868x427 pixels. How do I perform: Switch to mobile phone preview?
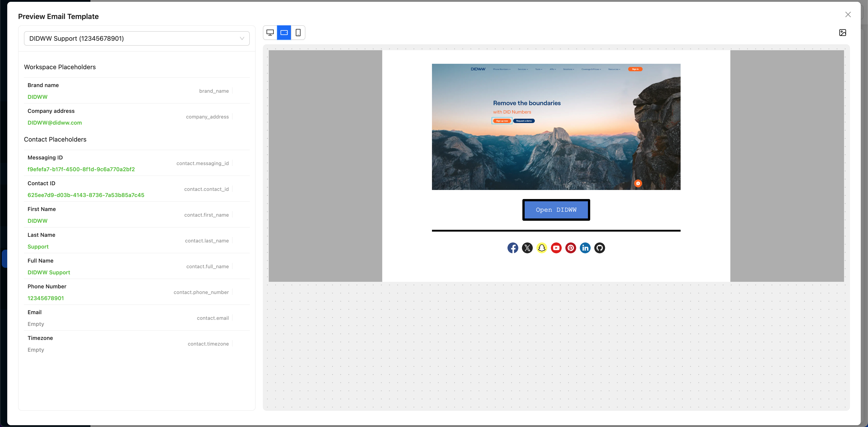point(298,33)
